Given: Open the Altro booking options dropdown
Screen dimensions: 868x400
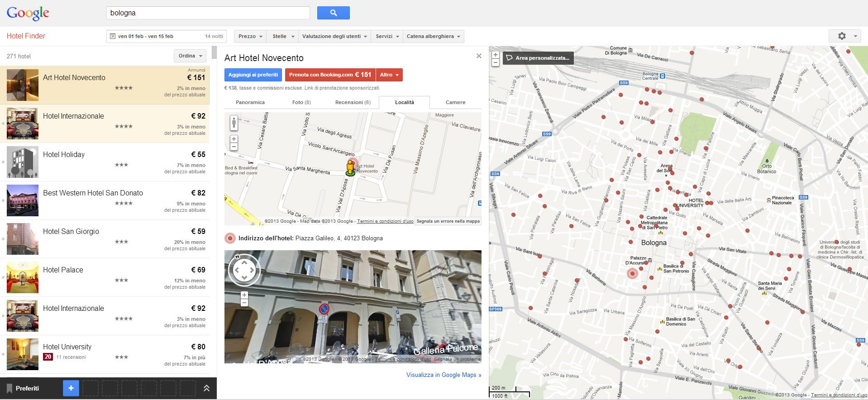Looking at the screenshot, I should click(389, 75).
